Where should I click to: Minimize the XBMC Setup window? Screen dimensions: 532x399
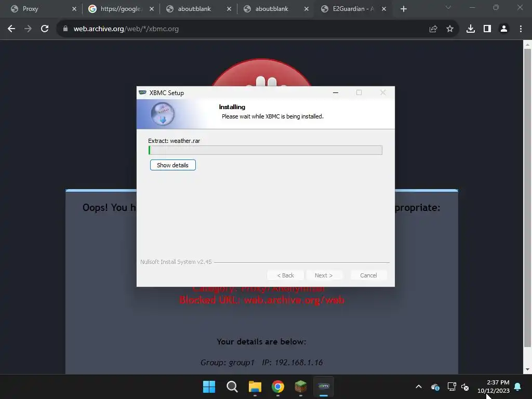pyautogui.click(x=336, y=92)
